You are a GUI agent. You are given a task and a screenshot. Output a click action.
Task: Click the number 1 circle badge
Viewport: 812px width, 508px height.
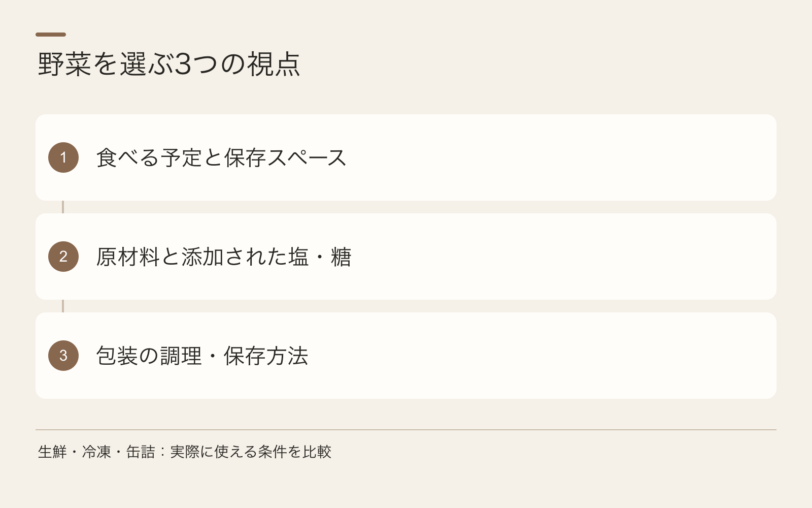click(x=63, y=157)
